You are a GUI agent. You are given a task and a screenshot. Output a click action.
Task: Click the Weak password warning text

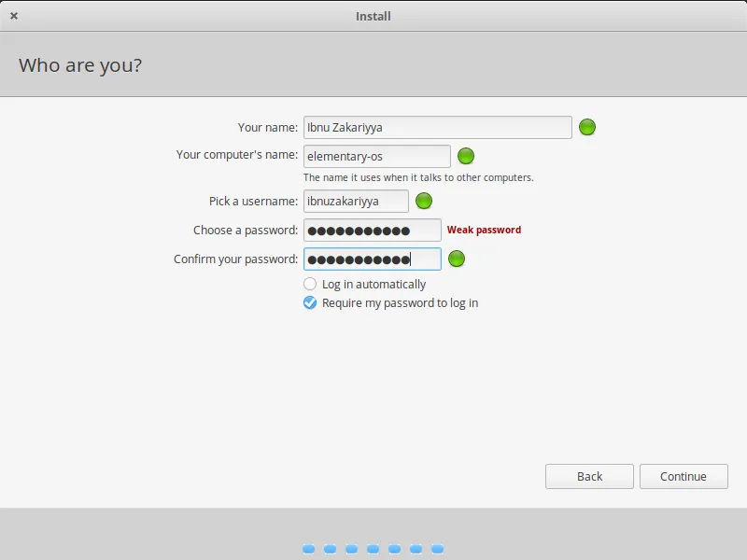pyautogui.click(x=484, y=230)
